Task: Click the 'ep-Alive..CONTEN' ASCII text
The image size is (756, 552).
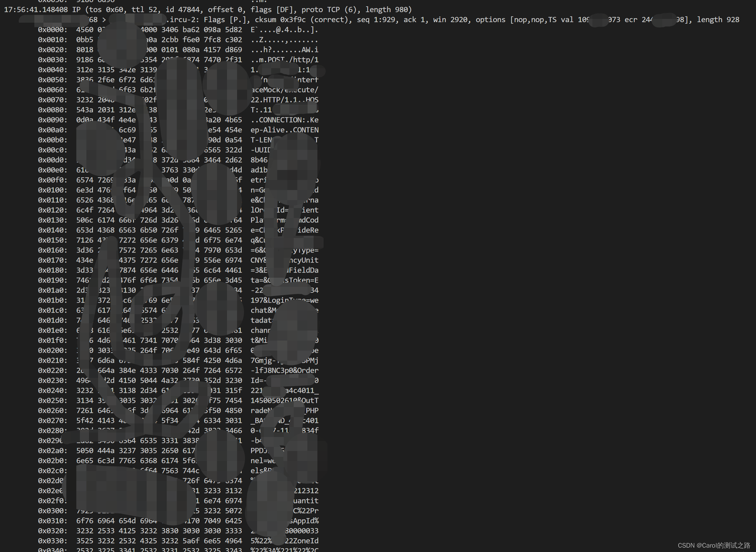Action: click(x=284, y=130)
